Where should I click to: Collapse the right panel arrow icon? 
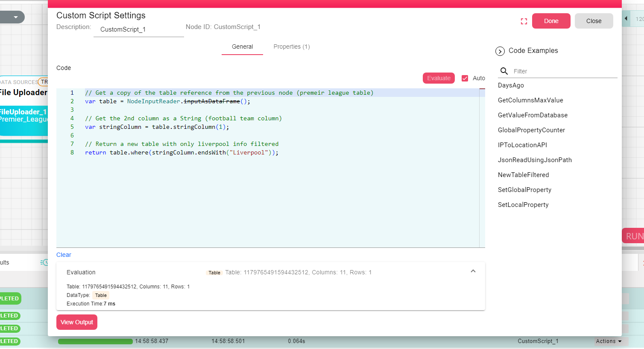[x=626, y=18]
